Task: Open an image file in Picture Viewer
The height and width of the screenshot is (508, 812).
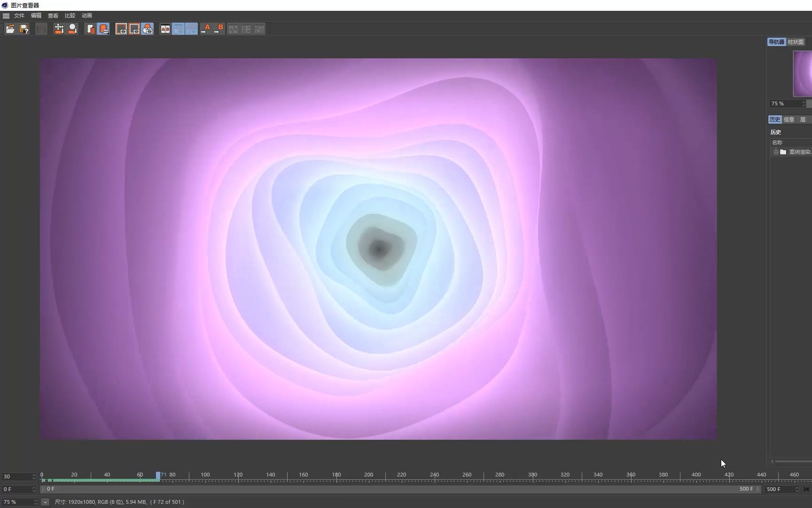Action: tap(10, 29)
